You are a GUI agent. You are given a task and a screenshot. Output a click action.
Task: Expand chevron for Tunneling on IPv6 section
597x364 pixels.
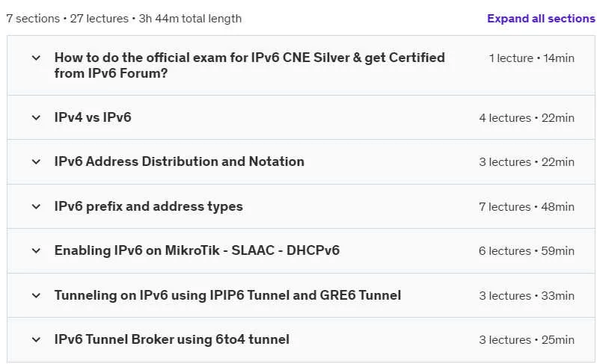pyautogui.click(x=36, y=295)
